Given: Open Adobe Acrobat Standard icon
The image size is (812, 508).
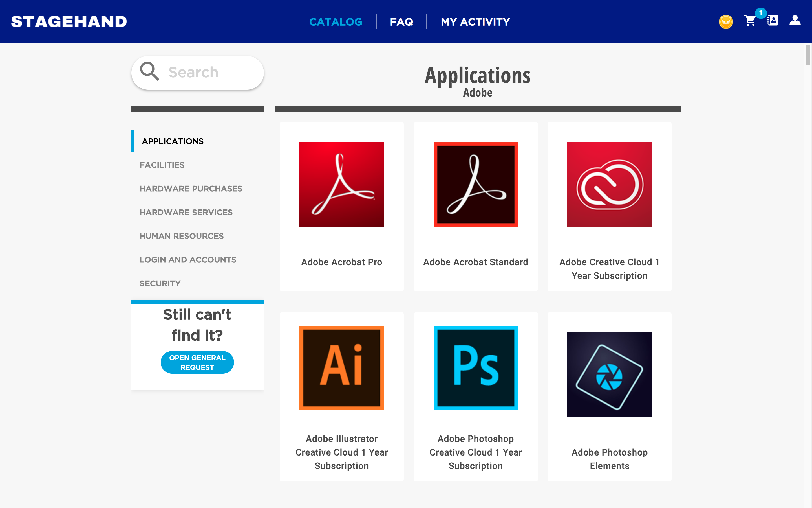Looking at the screenshot, I should [x=476, y=185].
